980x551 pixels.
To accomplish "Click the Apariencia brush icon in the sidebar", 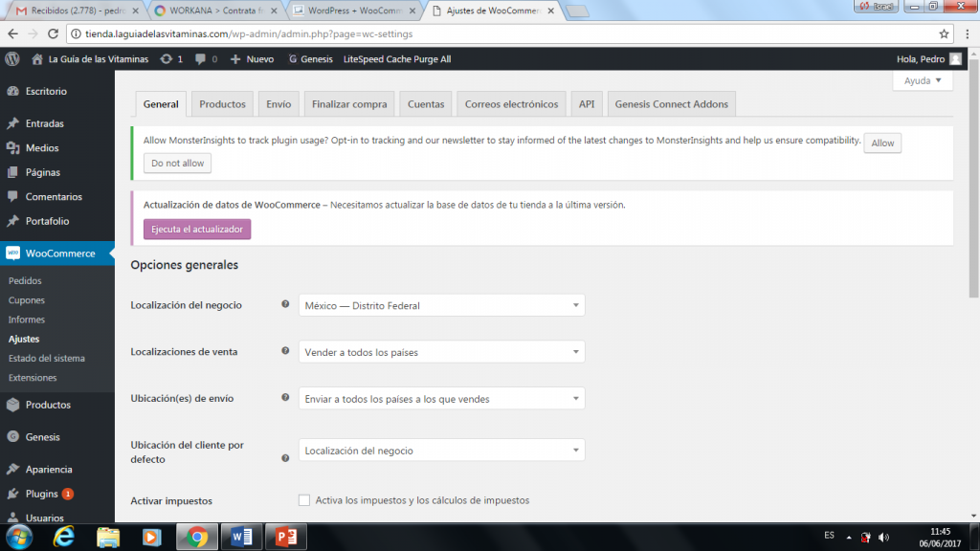I will 13,469.
